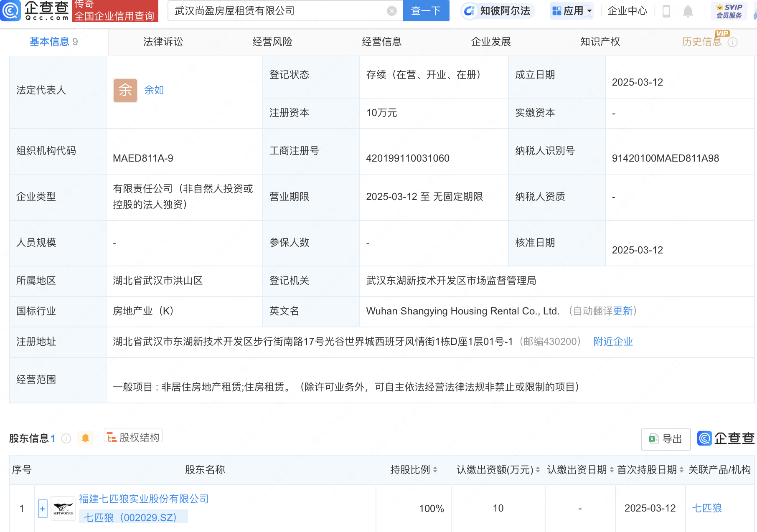Switch to 企业发展 tab
Screen dimensions: 757x532
point(491,42)
